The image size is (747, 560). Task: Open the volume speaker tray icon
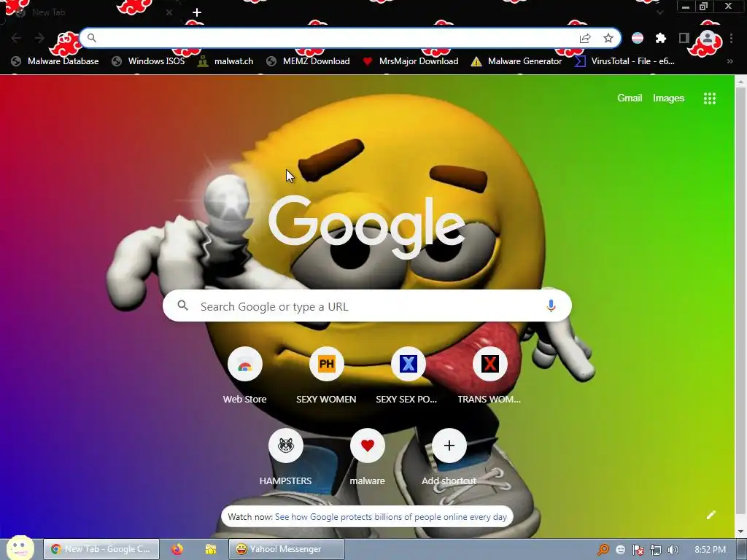pos(673,550)
